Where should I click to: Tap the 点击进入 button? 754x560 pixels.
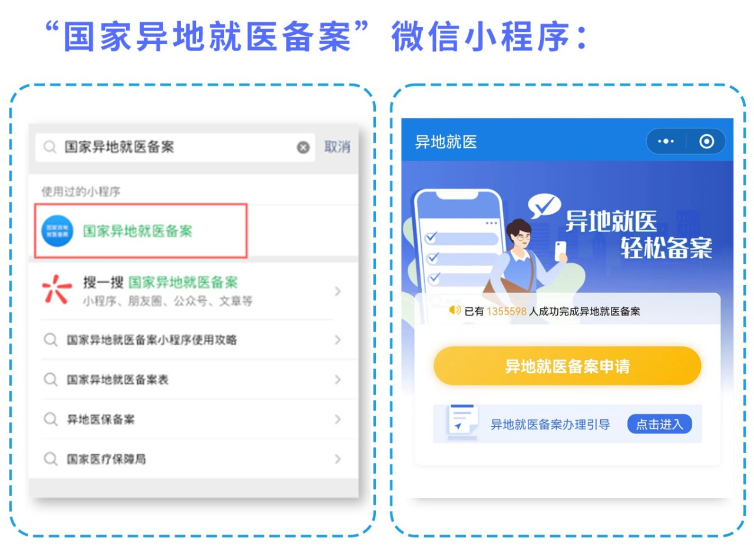click(x=659, y=424)
